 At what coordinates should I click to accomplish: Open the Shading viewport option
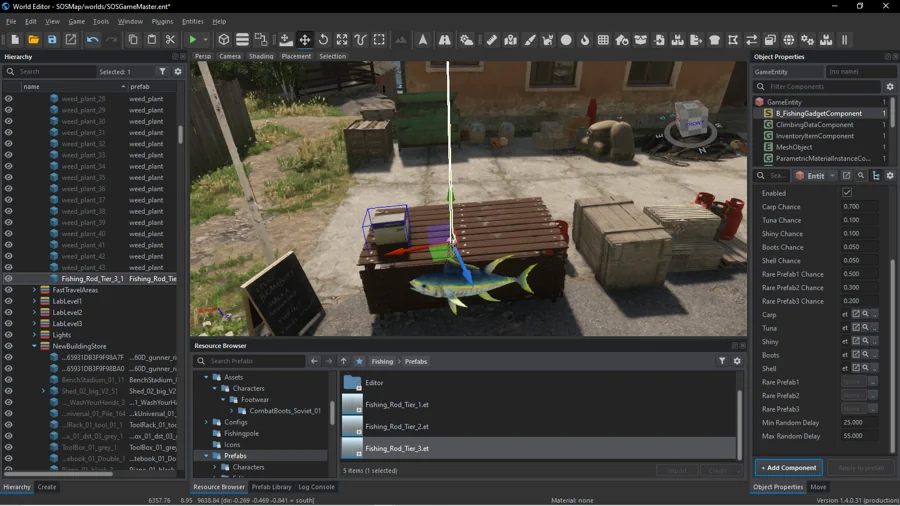261,56
